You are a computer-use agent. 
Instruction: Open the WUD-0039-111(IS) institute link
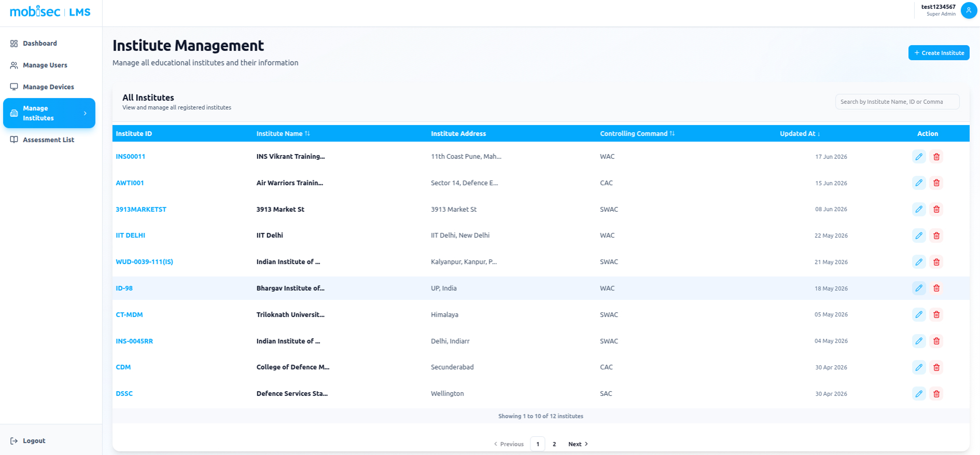tap(144, 262)
